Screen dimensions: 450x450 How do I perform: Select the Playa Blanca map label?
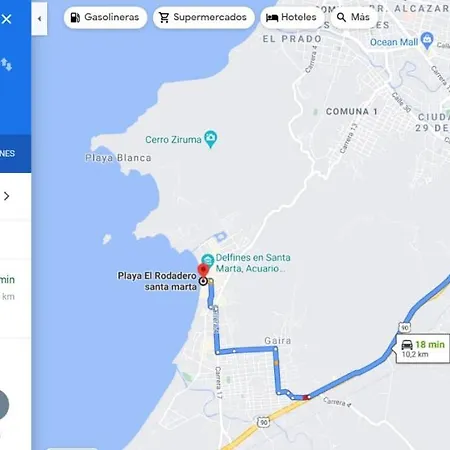coord(118,158)
